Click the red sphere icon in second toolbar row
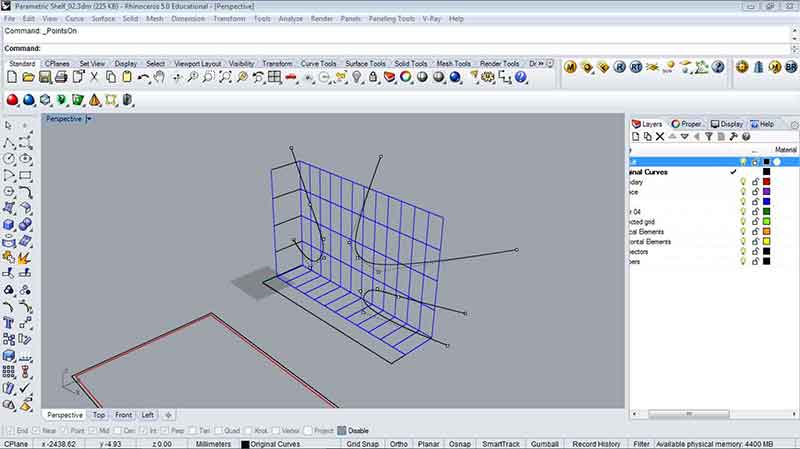 [12, 100]
